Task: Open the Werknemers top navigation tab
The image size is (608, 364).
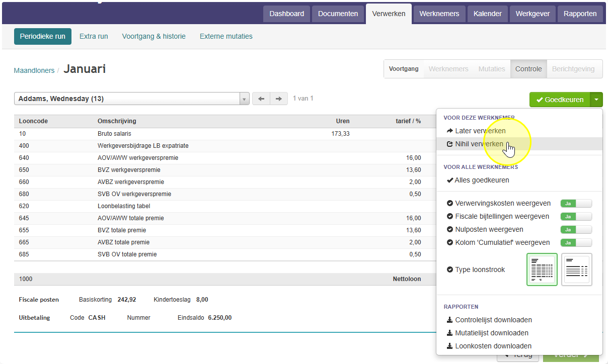Action: coord(439,14)
